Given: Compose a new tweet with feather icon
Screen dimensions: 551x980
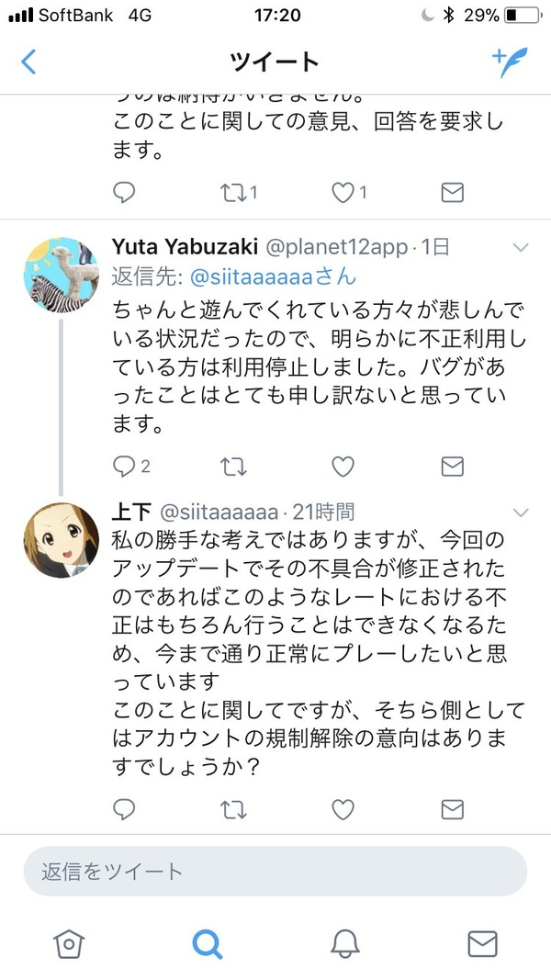Looking at the screenshot, I should [x=509, y=62].
